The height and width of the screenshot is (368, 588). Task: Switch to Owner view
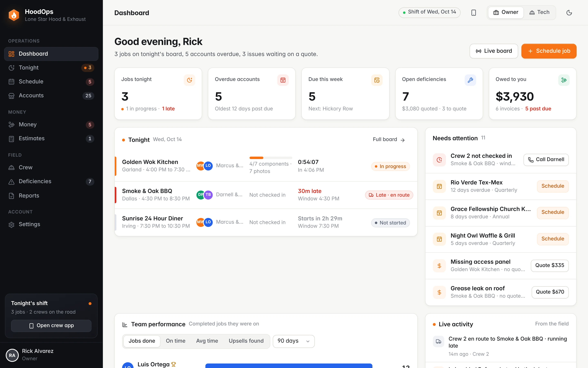506,12
